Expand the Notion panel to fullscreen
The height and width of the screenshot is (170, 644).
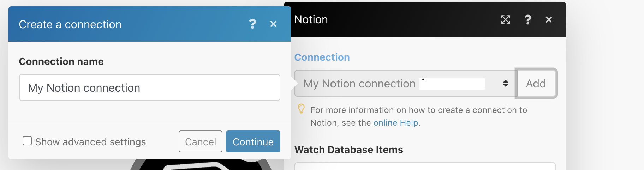pos(506,20)
